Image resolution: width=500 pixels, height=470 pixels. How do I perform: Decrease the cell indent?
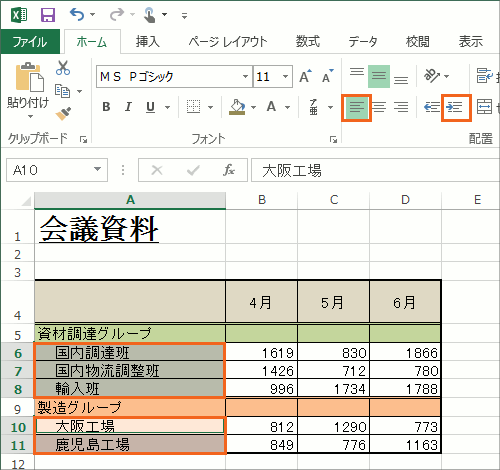[432, 107]
